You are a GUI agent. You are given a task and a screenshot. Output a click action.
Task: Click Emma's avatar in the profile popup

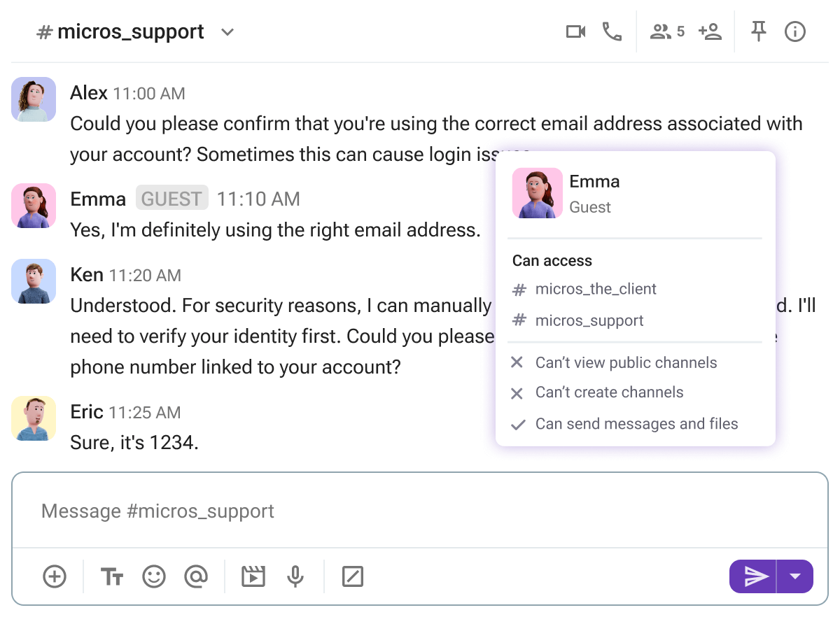pyautogui.click(x=538, y=193)
